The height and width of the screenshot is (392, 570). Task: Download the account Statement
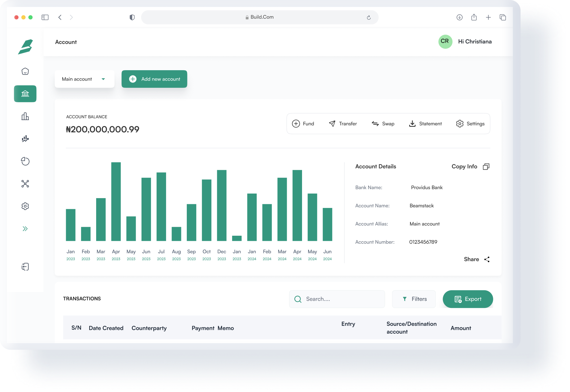425,124
